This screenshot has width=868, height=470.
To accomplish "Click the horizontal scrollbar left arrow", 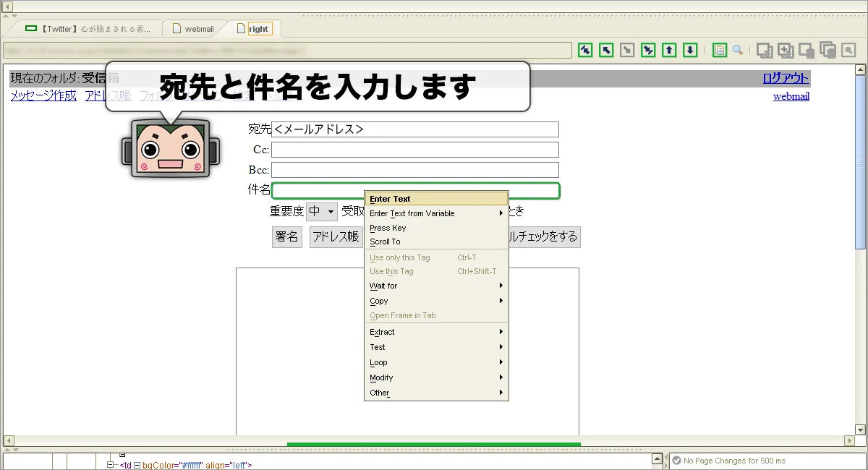I will pos(8,440).
